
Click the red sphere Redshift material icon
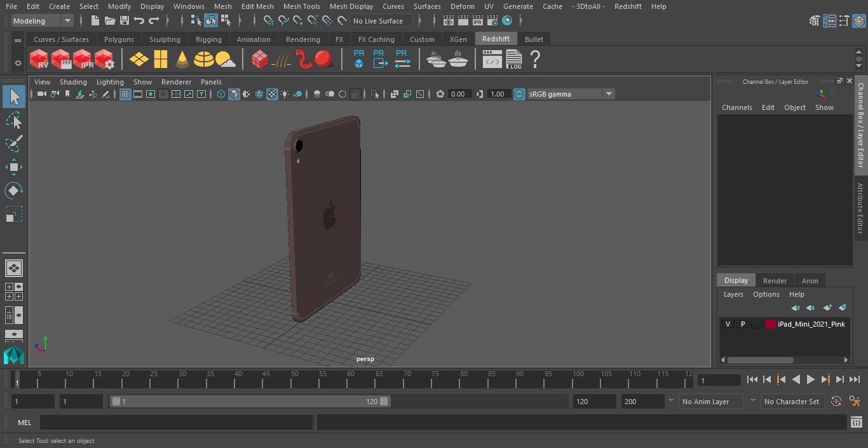click(324, 59)
